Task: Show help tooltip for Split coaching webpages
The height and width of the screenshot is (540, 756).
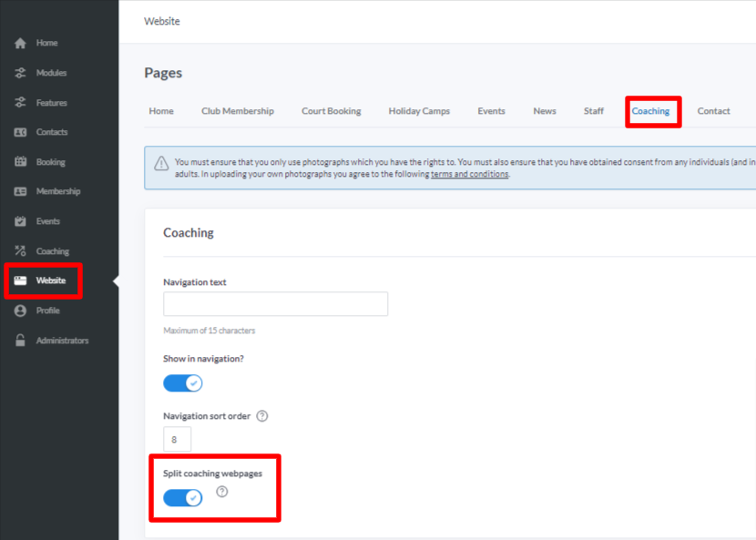Action: coord(222,493)
